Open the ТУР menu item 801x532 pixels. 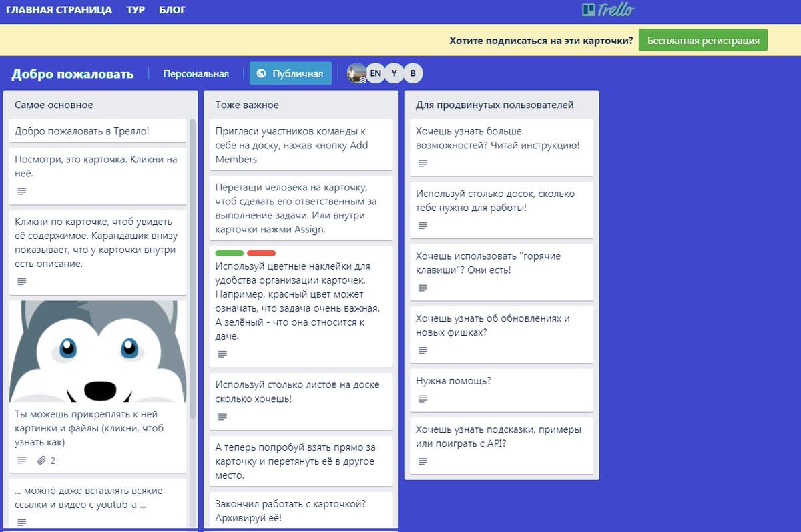click(136, 9)
